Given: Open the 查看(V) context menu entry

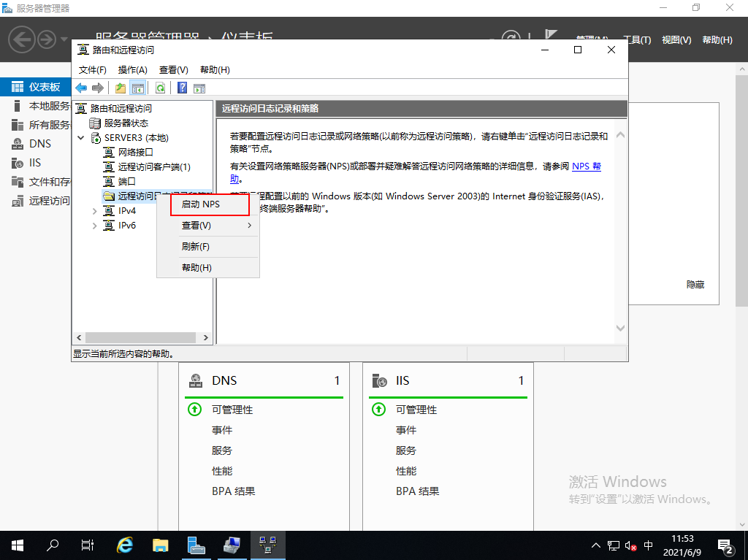Looking at the screenshot, I should tap(200, 225).
